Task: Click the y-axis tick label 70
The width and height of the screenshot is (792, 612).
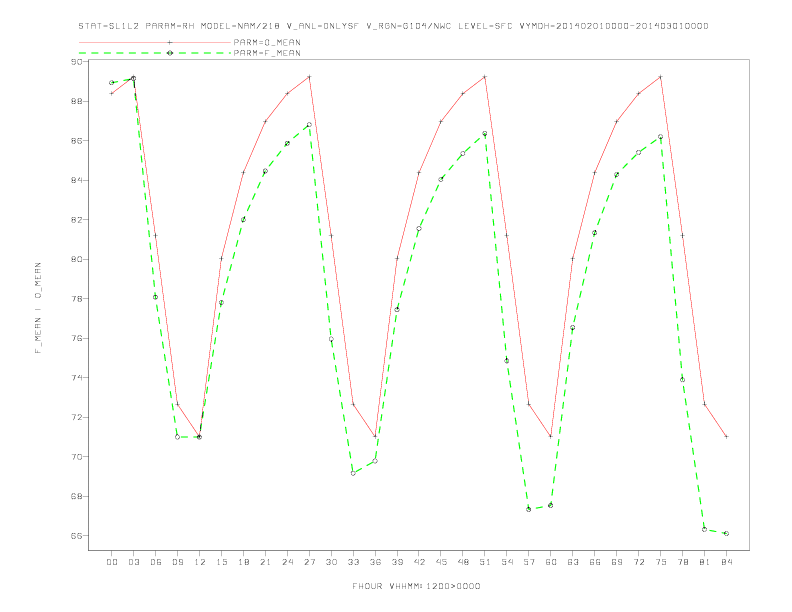Action: coord(76,457)
